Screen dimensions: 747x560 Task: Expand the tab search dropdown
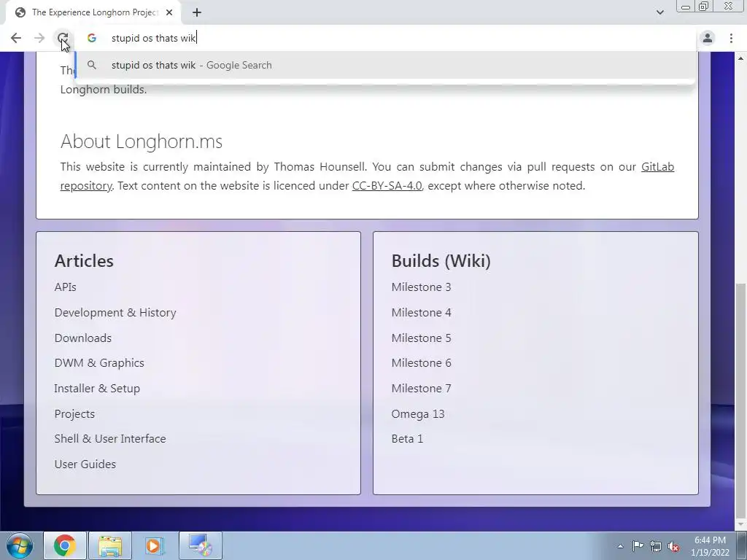click(x=659, y=12)
